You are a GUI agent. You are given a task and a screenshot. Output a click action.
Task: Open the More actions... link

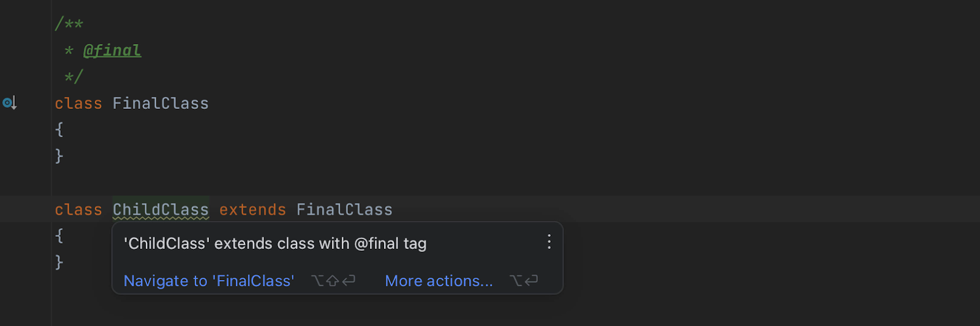(439, 281)
